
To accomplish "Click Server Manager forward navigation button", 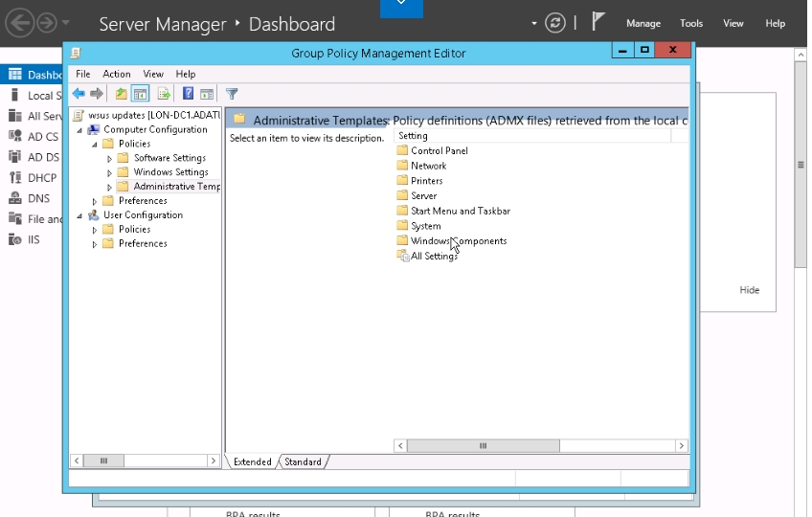I will point(47,23).
